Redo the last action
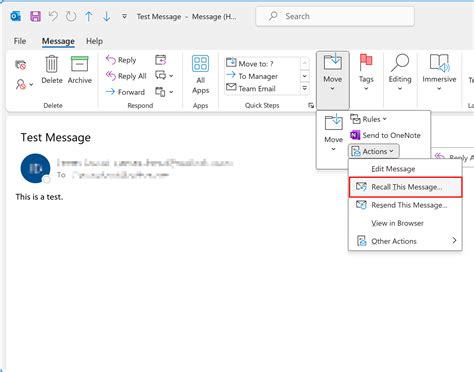The width and height of the screenshot is (474, 372). click(71, 16)
